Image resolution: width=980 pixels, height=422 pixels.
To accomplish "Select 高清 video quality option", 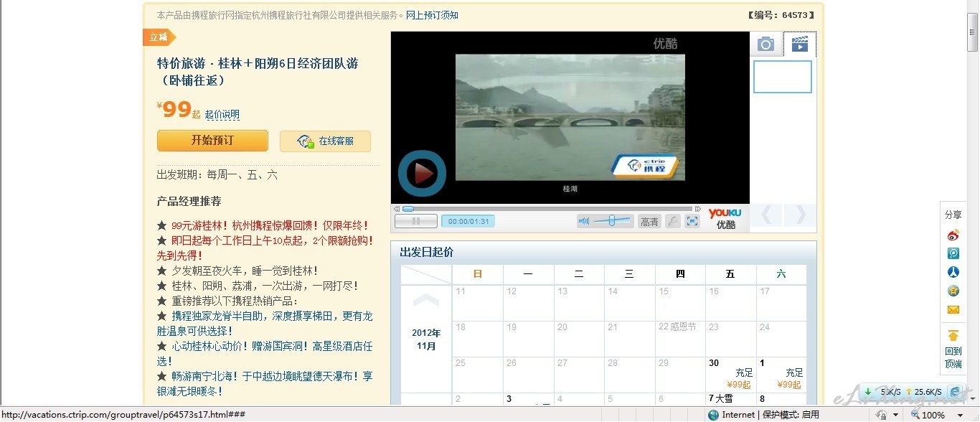I will coord(649,222).
